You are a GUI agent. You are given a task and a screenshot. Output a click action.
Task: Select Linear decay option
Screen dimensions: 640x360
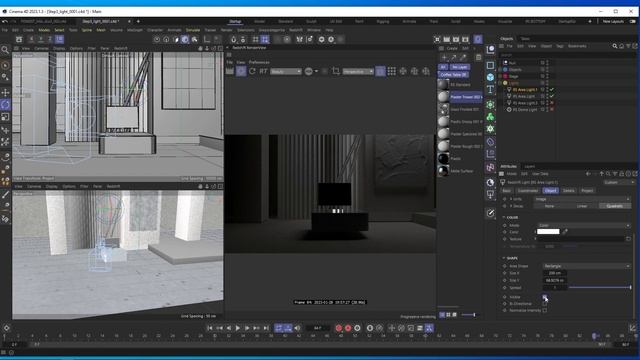pyautogui.click(x=582, y=206)
